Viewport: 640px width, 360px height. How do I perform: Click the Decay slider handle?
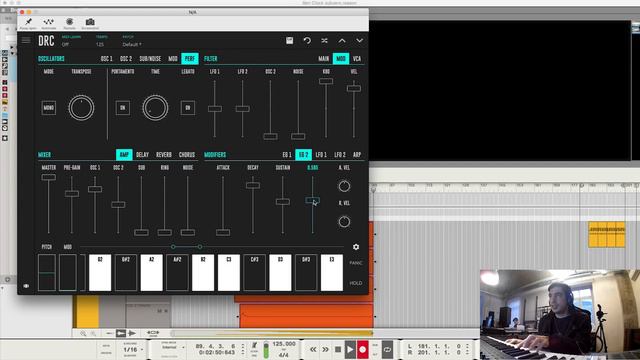coord(253,185)
